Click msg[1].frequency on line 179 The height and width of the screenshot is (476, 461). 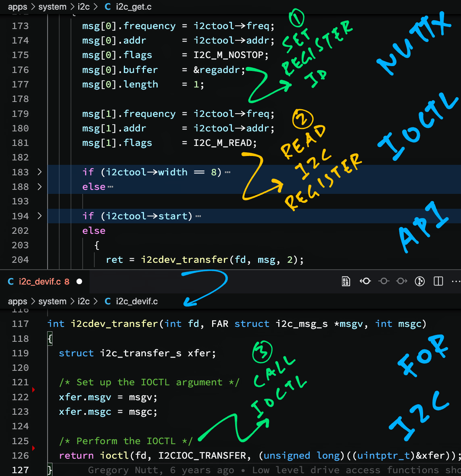pos(129,114)
